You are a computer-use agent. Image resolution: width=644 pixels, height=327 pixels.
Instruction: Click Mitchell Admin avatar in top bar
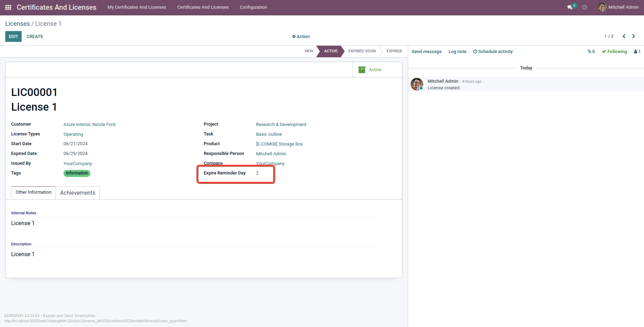click(602, 7)
